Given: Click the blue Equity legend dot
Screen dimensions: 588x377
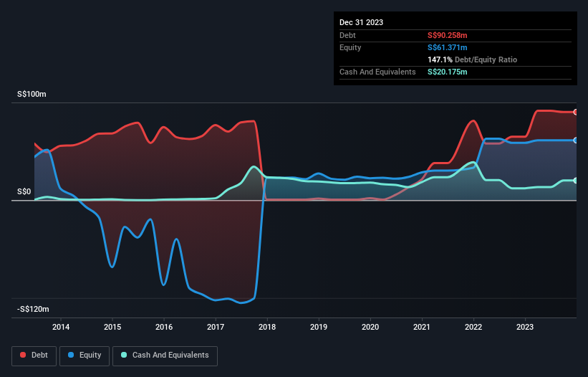Looking at the screenshot, I should click(x=71, y=355).
